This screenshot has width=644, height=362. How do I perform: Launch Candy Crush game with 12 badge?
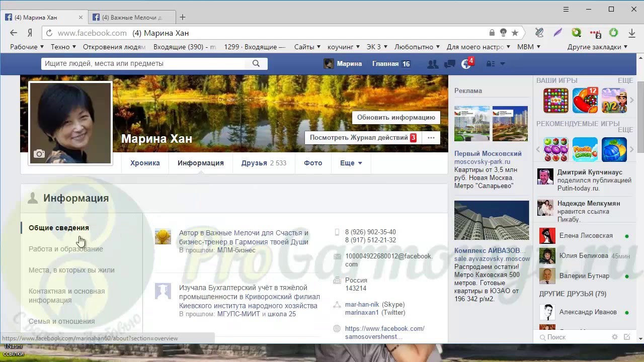(585, 101)
